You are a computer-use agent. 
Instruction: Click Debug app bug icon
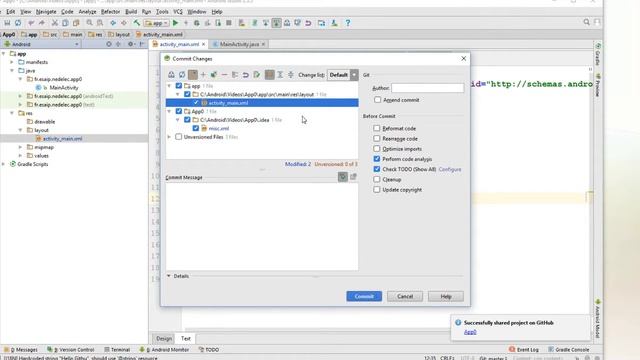click(x=197, y=23)
